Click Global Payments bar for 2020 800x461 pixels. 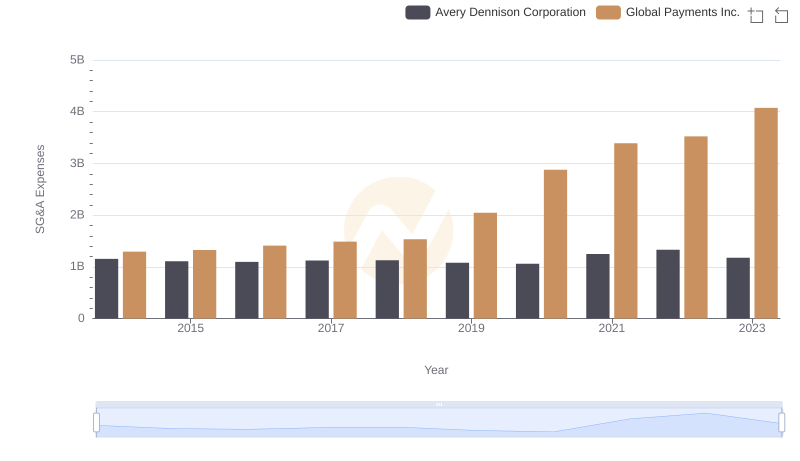556,244
